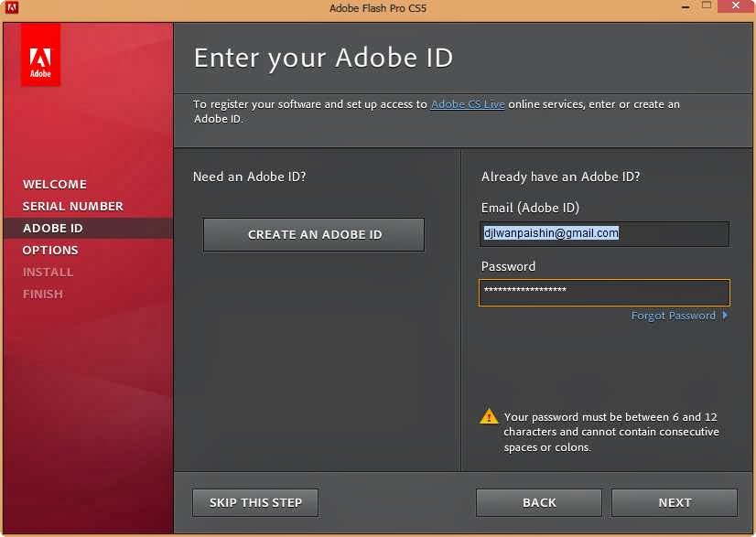Image resolution: width=756 pixels, height=537 pixels.
Task: Click the 'Password' label
Action: tap(508, 266)
